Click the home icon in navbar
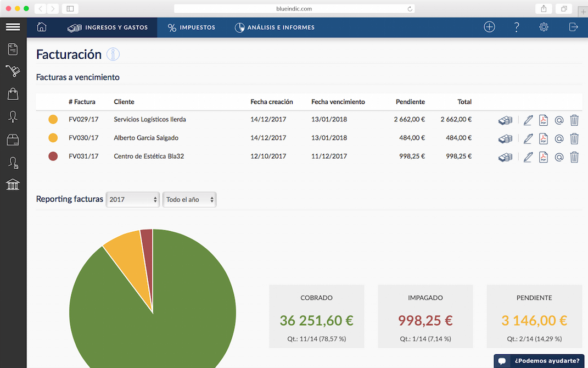Image resolution: width=588 pixels, height=368 pixels. coord(42,27)
